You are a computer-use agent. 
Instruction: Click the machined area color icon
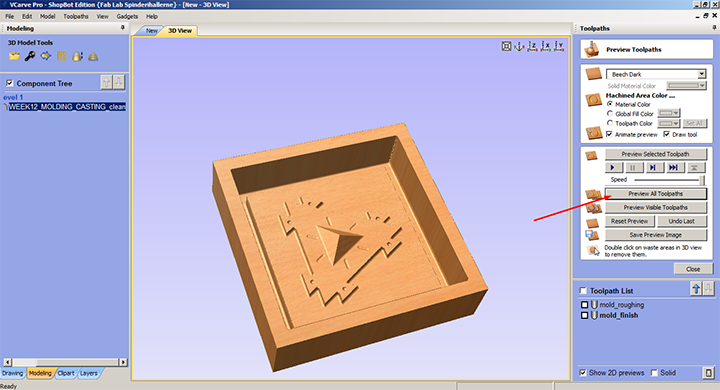pos(593,99)
